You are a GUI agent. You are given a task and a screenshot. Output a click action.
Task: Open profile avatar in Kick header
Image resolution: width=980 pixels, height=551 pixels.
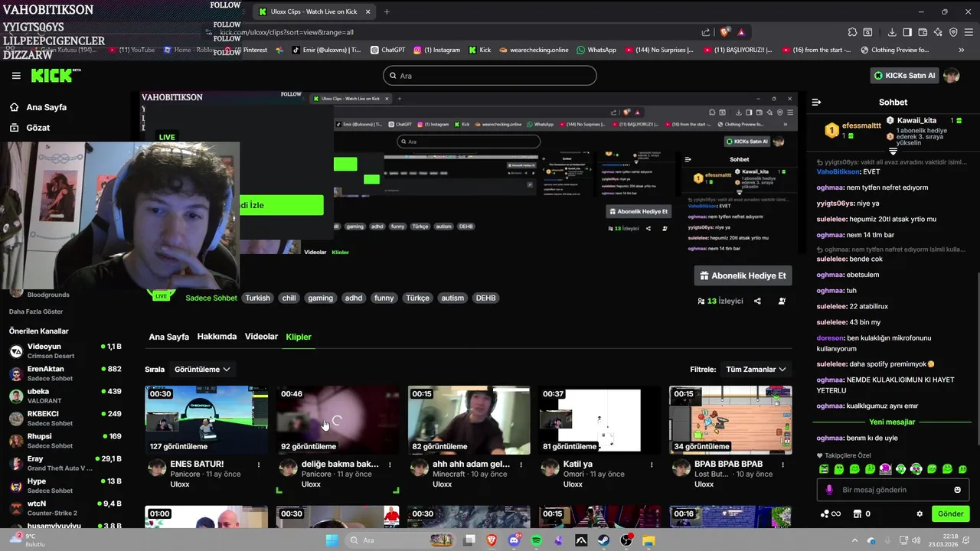(x=952, y=76)
